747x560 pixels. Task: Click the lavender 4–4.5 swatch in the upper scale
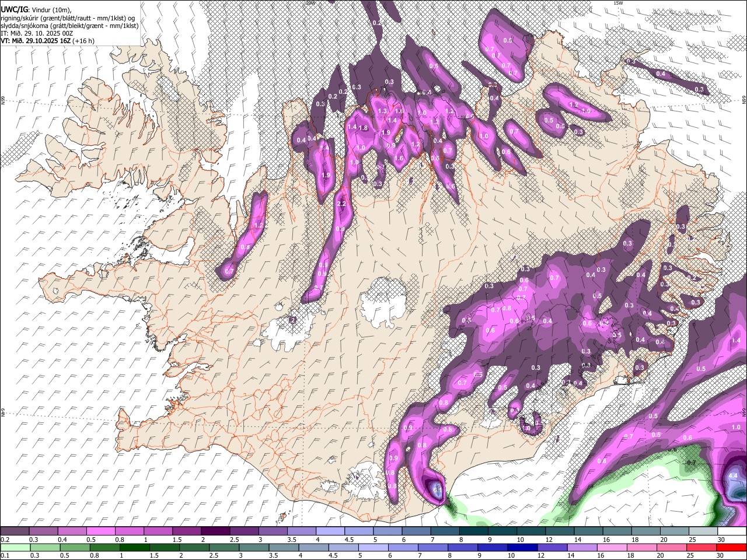coord(330,531)
